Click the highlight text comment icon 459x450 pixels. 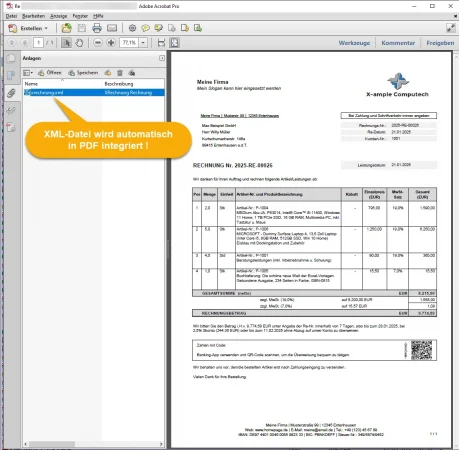click(159, 28)
